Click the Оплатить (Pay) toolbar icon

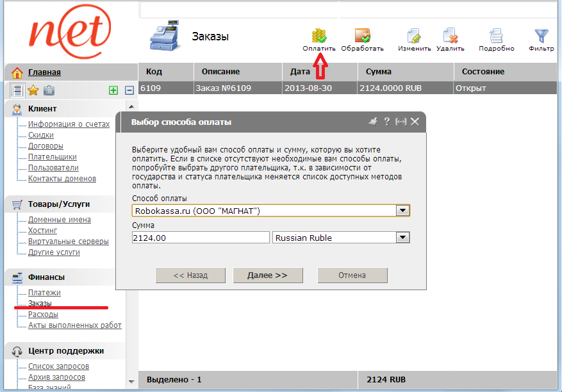click(319, 36)
